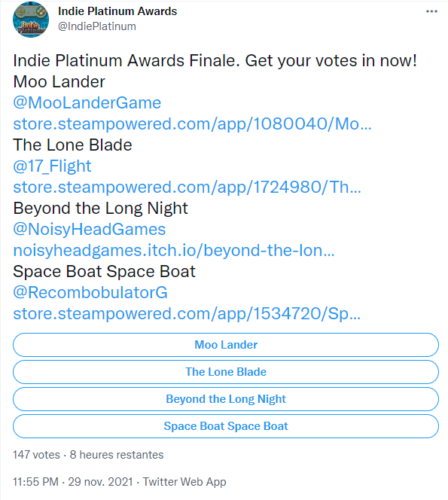Vote for Moo Lander in poll
The image size is (448, 500).
[226, 345]
